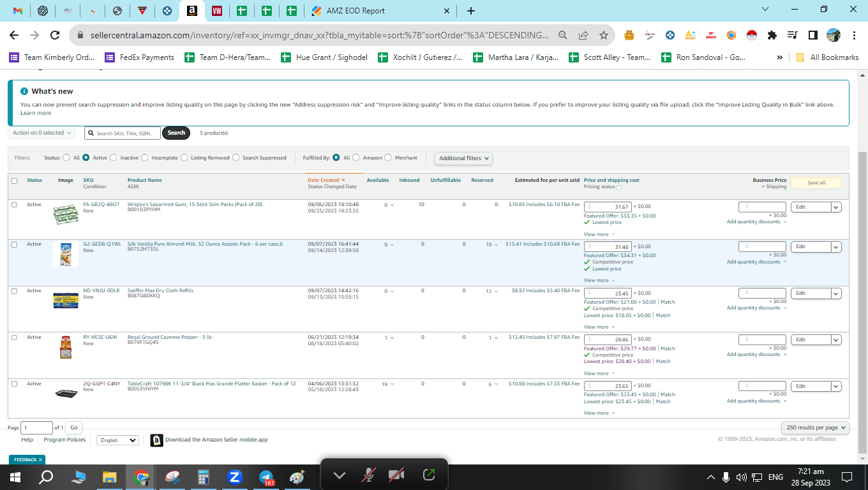Expand the Additional filters dropdown
868x490 pixels.
tap(463, 158)
